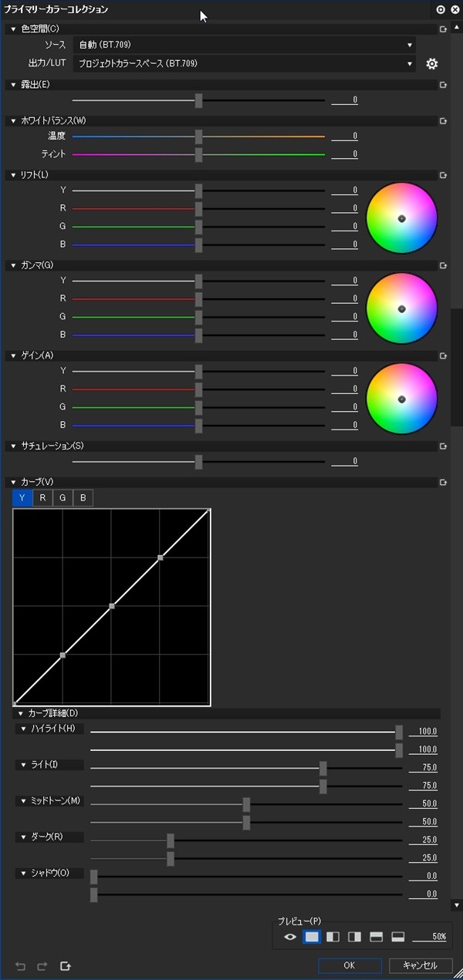The width and height of the screenshot is (463, 980).
Task: Select the left-half split preview icon
Action: coord(333,937)
